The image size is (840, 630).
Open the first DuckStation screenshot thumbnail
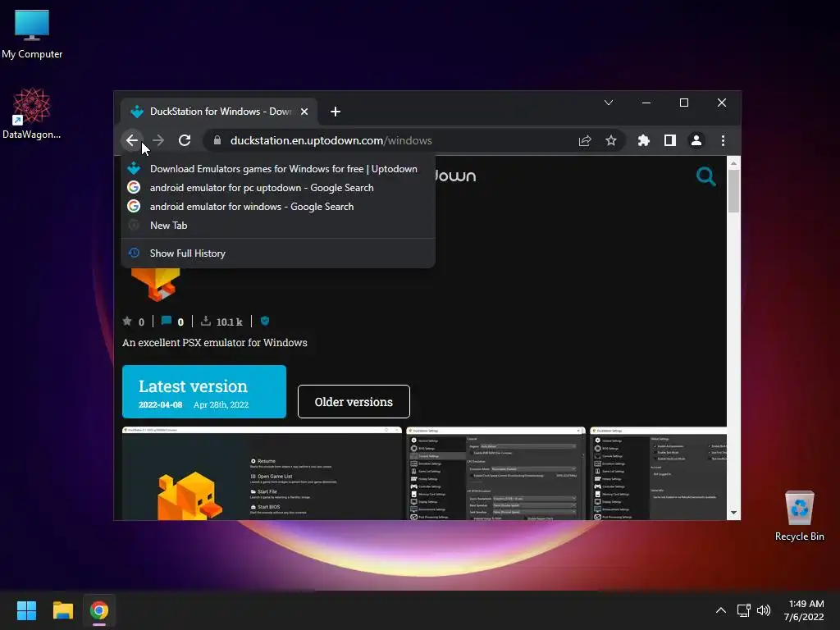coord(262,473)
